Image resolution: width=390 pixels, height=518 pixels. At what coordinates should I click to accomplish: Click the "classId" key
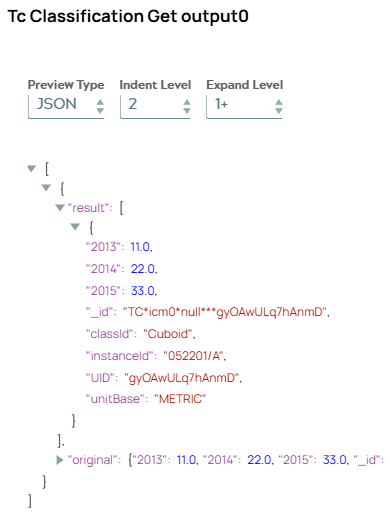[110, 334]
